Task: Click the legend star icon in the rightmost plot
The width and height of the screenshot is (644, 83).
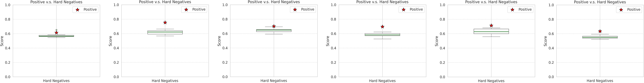Action: 621,10
